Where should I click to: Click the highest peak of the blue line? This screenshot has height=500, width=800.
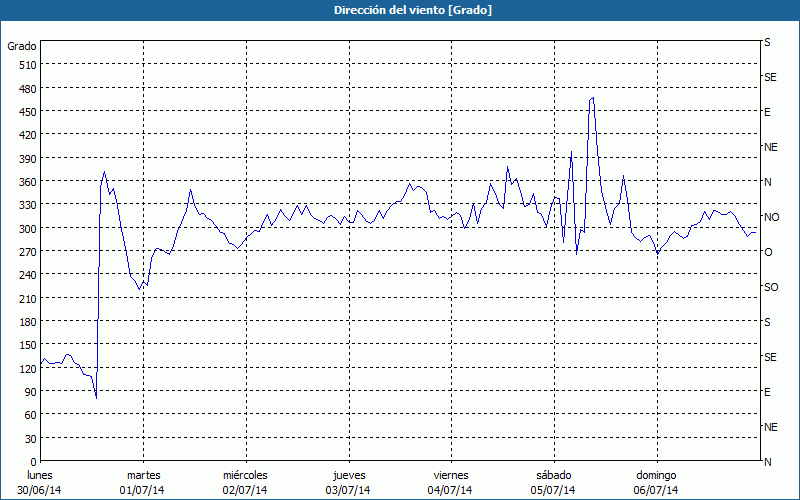point(592,98)
